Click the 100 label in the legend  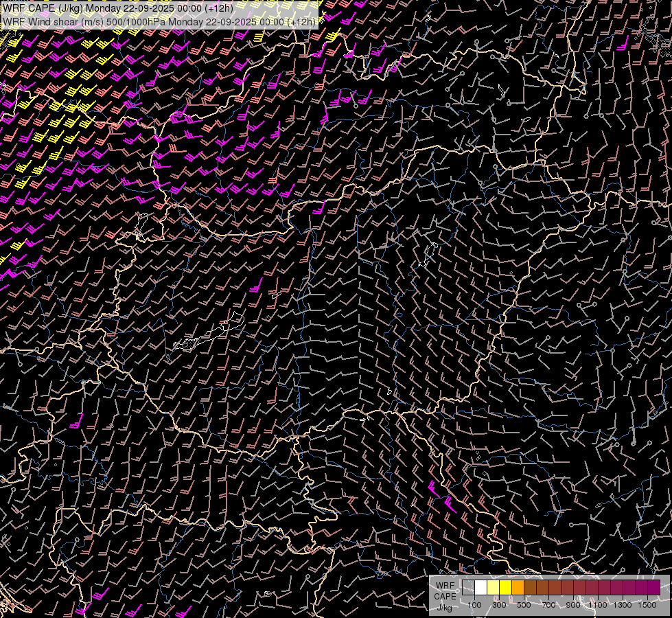pyautogui.click(x=474, y=605)
